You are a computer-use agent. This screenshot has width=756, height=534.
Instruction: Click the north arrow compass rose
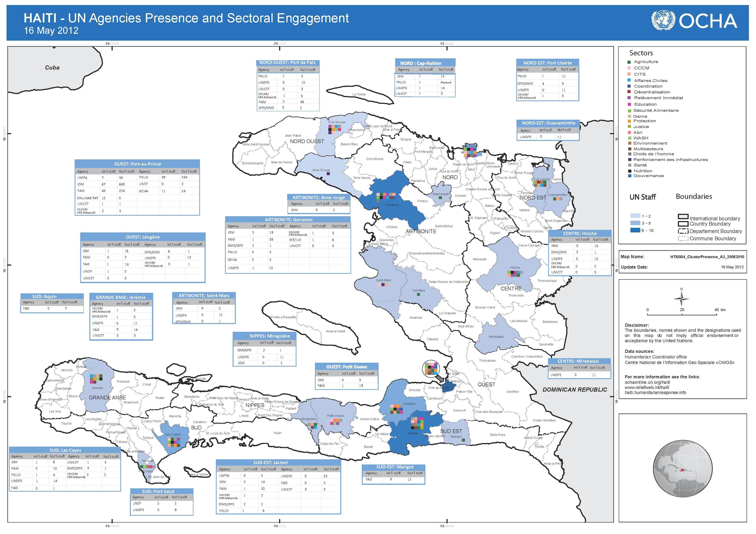682,299
